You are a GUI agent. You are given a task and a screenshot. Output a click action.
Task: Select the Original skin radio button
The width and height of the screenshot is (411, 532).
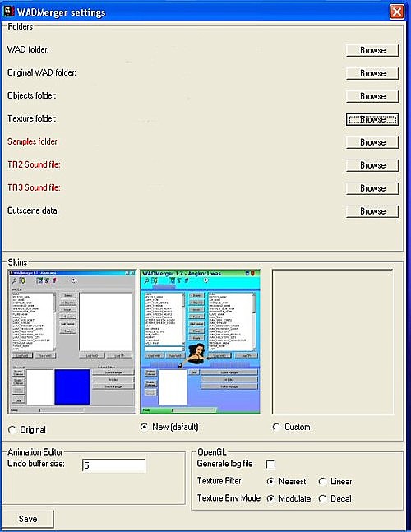(12, 430)
